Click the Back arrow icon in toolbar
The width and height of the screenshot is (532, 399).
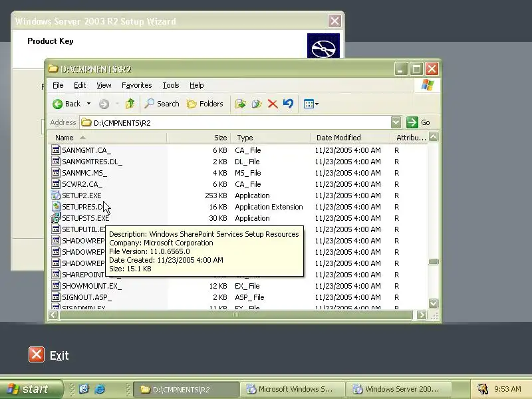point(57,104)
